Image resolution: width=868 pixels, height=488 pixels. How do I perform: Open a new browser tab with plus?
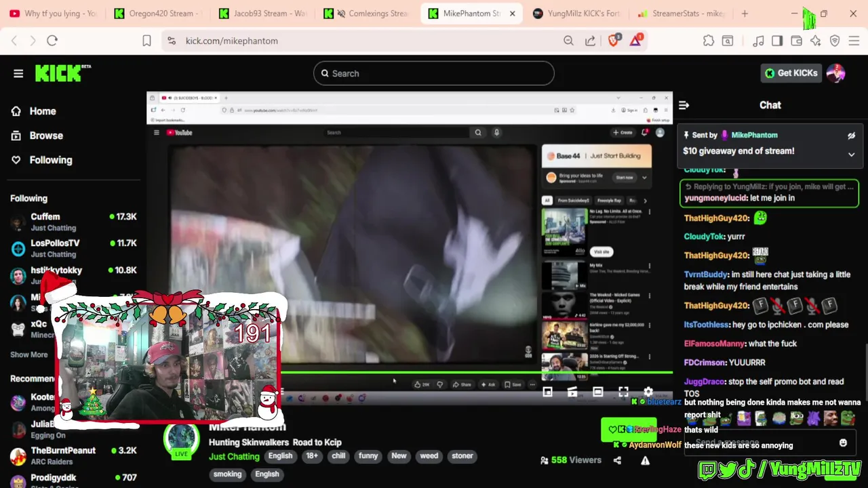click(x=745, y=14)
